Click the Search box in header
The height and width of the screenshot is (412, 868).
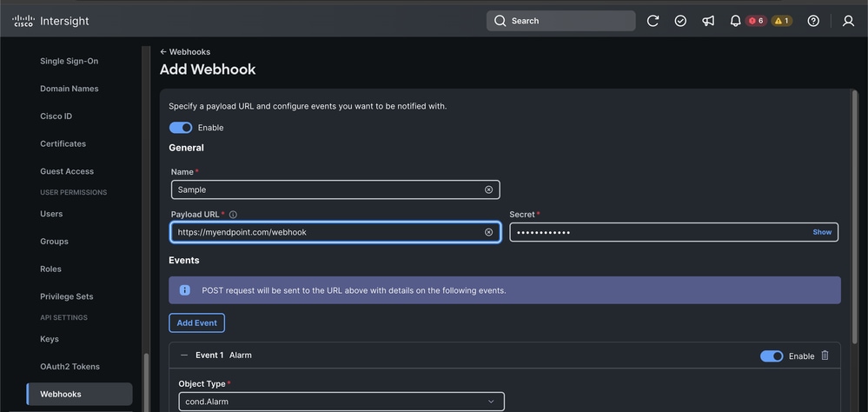point(560,21)
